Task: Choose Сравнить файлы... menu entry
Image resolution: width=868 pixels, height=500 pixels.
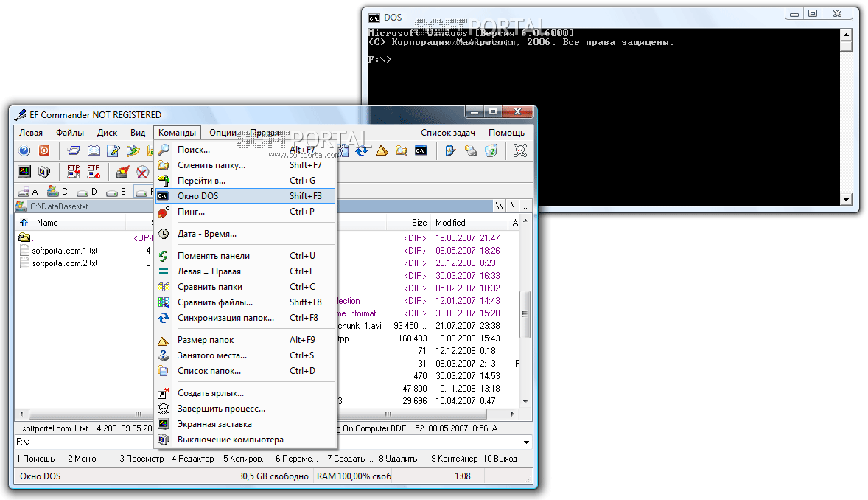Action: tap(245, 302)
